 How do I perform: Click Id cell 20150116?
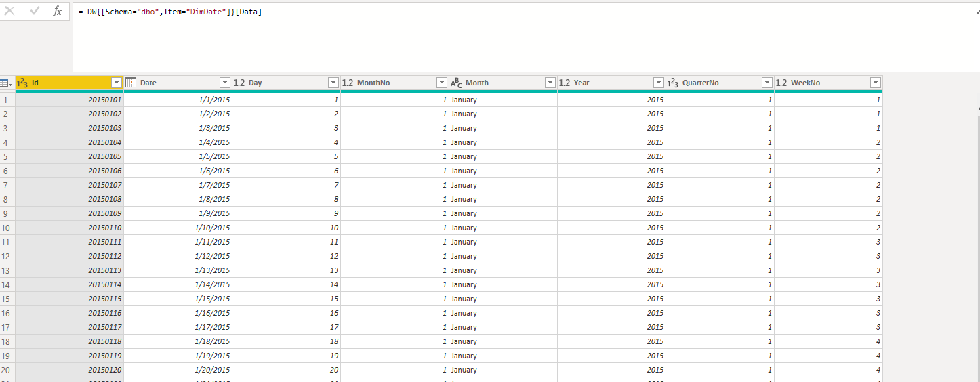coord(69,313)
